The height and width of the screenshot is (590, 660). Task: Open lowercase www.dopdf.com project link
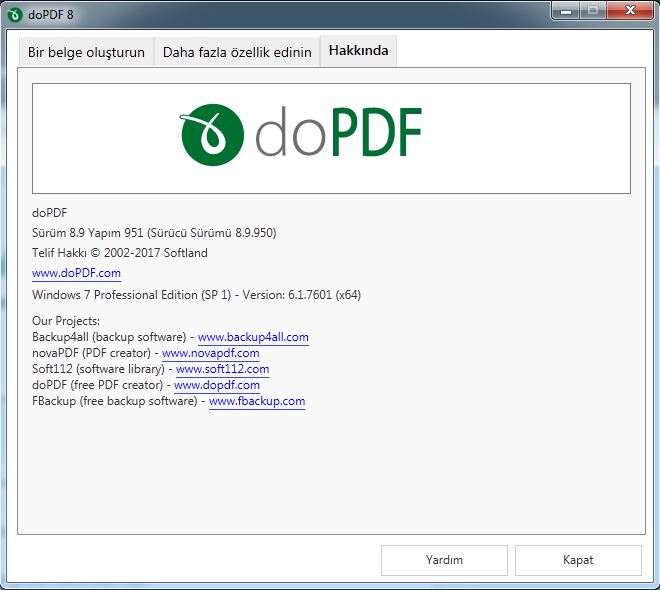click(216, 385)
